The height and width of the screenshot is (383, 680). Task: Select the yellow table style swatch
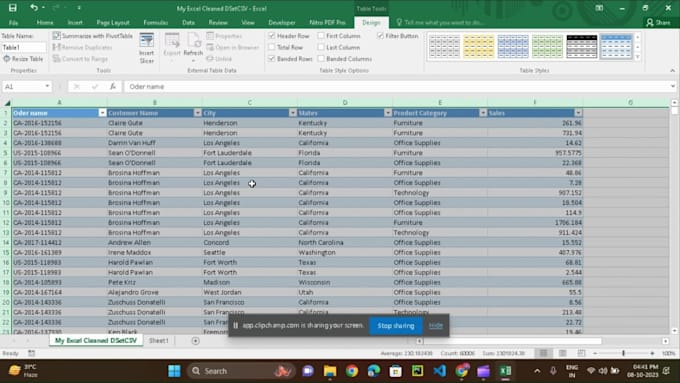(x=479, y=46)
